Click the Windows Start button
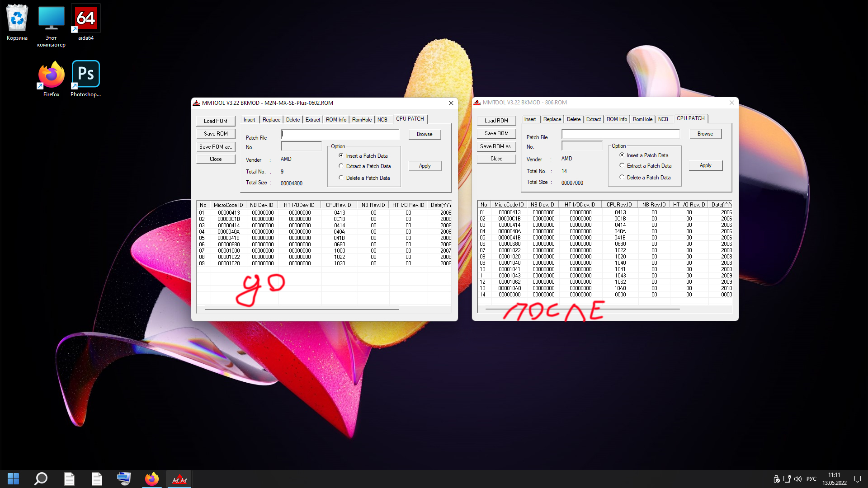The height and width of the screenshot is (488, 868). click(x=13, y=479)
